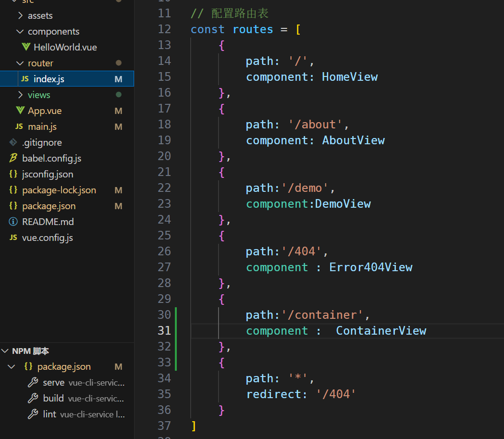Open package.json in file explorer
The width and height of the screenshot is (504, 439).
pyautogui.click(x=49, y=206)
